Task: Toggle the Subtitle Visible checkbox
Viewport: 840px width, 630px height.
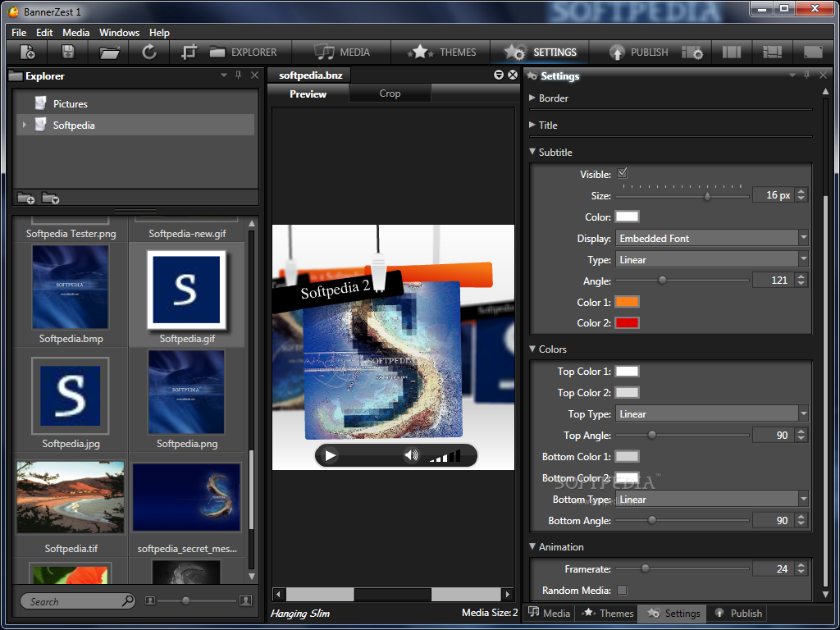Action: click(x=622, y=173)
